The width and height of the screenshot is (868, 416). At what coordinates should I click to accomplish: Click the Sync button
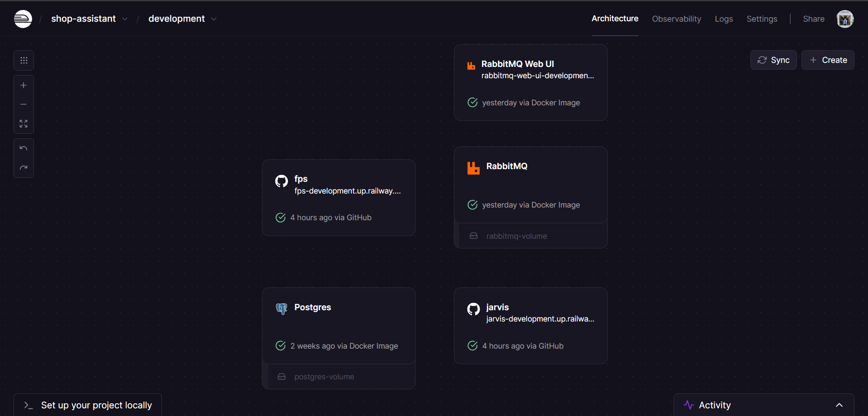click(x=774, y=60)
